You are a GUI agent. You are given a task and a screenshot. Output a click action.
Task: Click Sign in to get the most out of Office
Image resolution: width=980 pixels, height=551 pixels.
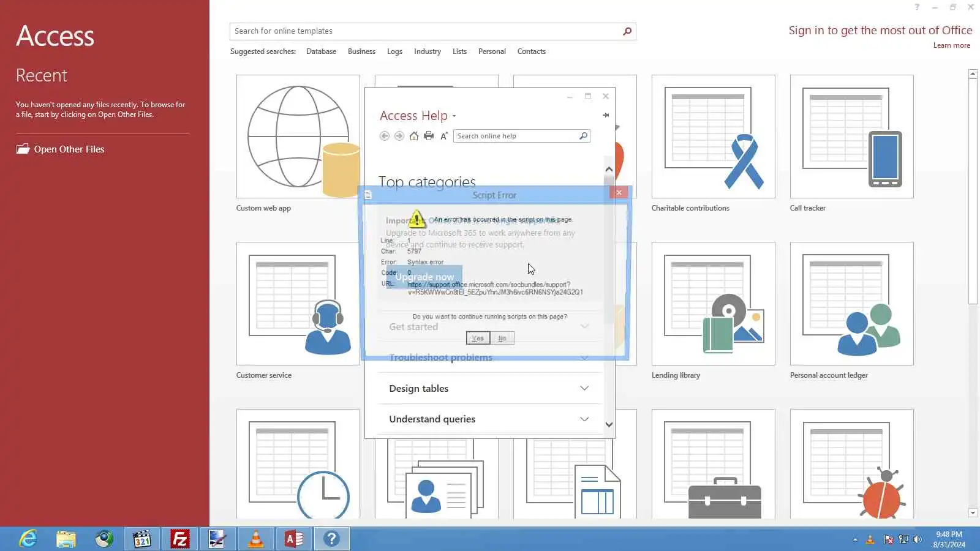click(x=880, y=31)
